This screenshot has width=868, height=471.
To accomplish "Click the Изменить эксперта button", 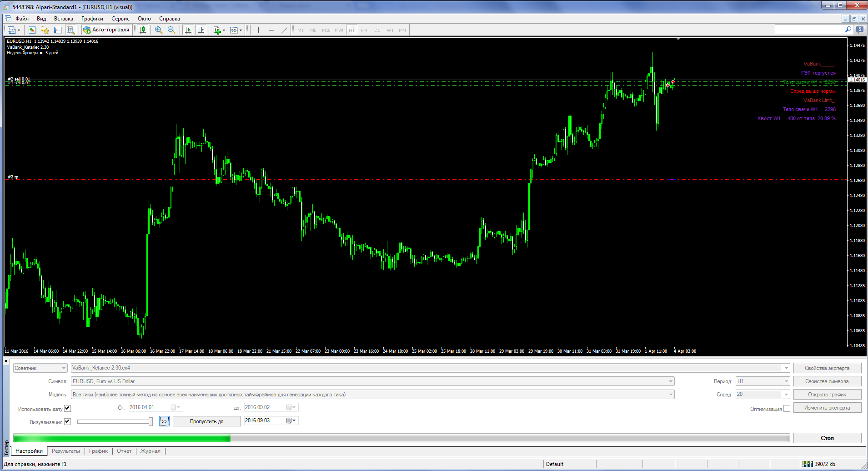I will click(827, 408).
